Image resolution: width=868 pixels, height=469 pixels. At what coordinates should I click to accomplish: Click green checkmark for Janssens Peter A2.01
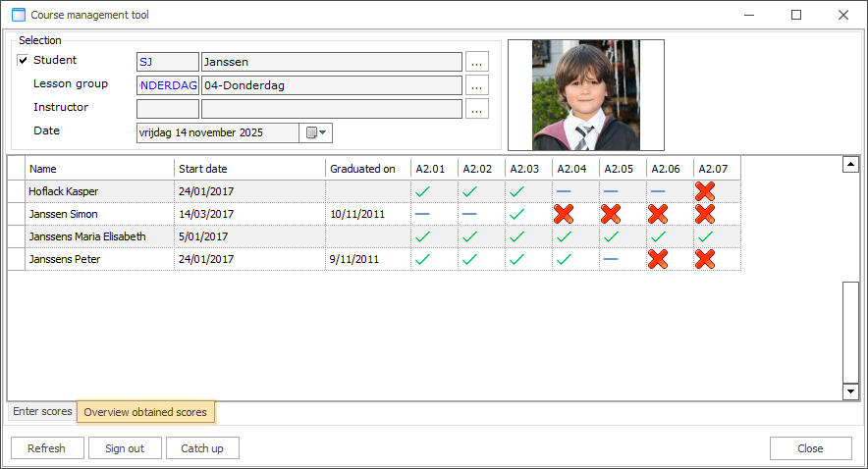point(423,259)
